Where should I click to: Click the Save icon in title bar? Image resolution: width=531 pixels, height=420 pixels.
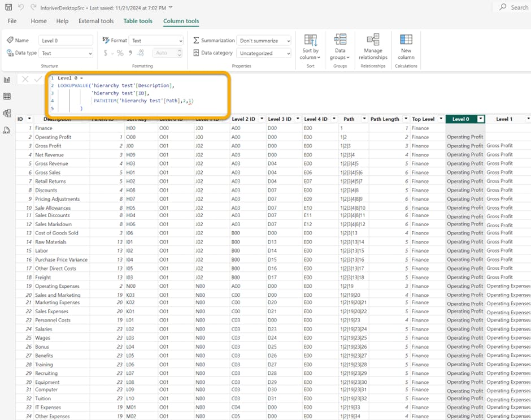(x=8, y=7)
